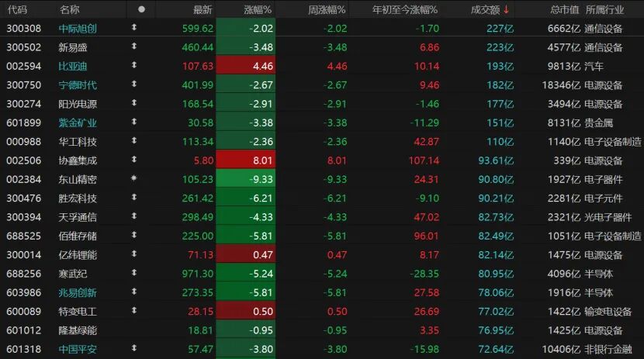Click the marker icon in the 特变电工 row
This screenshot has width=644, height=359.
click(x=134, y=311)
